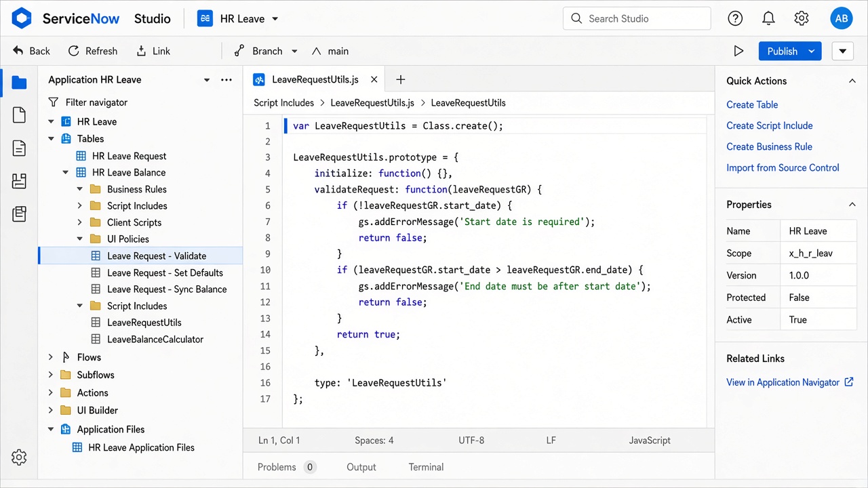Open the blank file sidebar icon
The image size is (868, 488).
click(19, 115)
